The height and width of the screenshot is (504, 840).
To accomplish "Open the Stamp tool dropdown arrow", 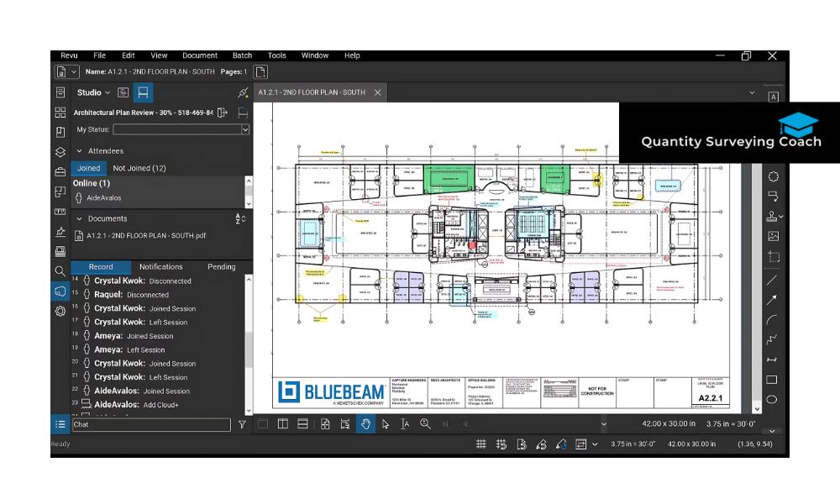I will (x=781, y=217).
